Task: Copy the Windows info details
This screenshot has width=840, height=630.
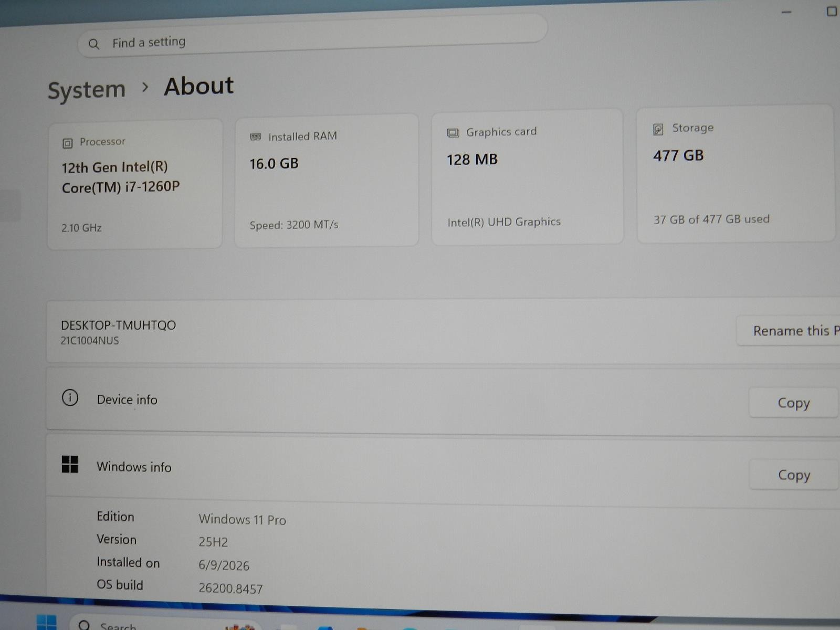Action: pyautogui.click(x=794, y=475)
